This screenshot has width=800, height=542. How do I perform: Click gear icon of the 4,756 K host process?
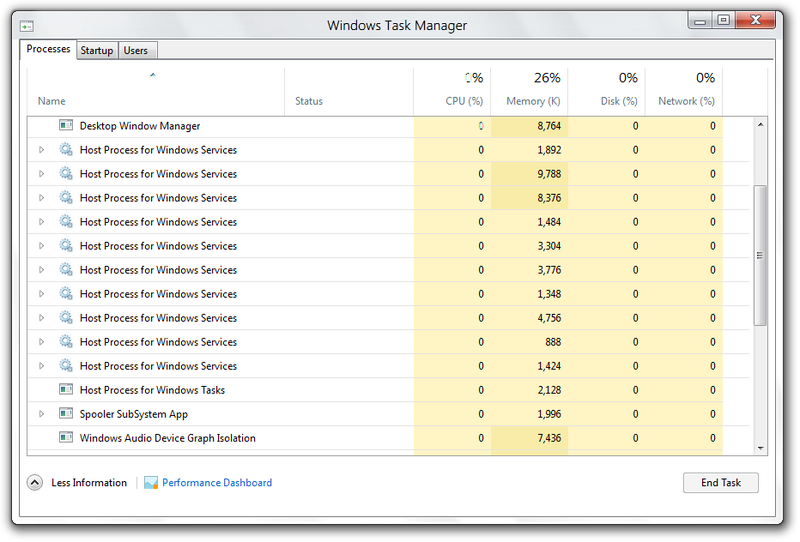[66, 317]
